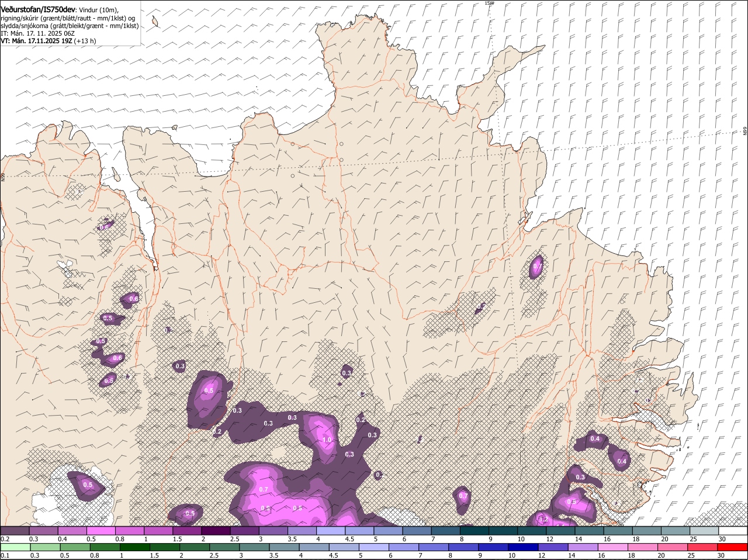
Task: Click the bright red swatch above lower-row 30
Action: point(732,547)
